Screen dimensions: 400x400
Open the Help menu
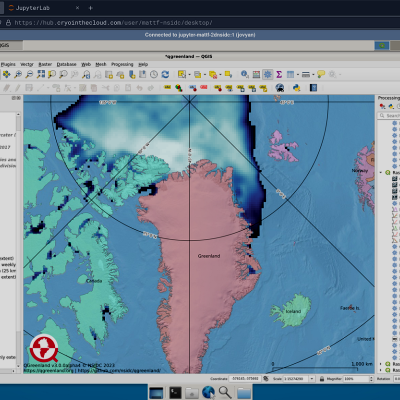click(143, 64)
